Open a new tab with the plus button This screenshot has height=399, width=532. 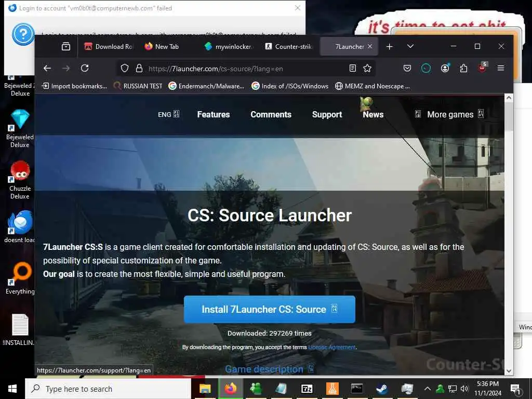pyautogui.click(x=390, y=46)
